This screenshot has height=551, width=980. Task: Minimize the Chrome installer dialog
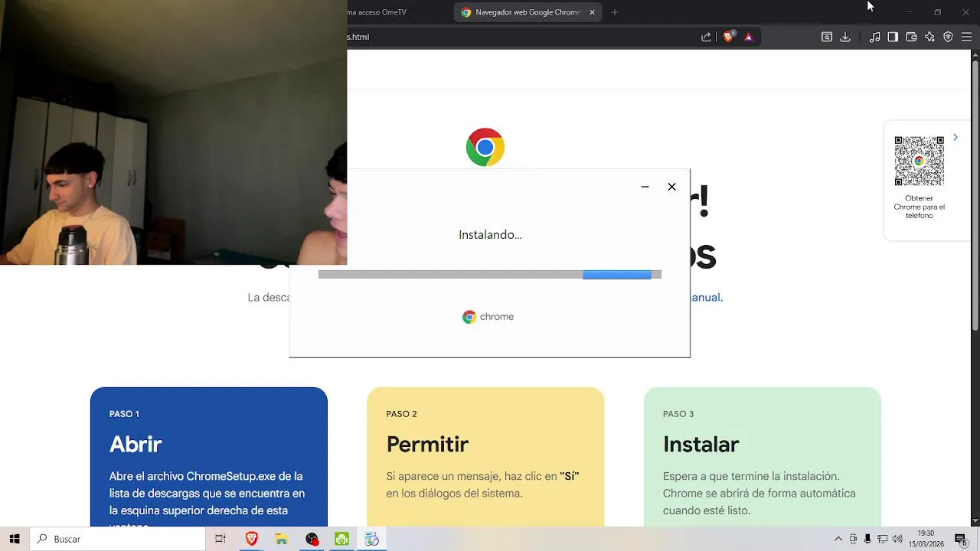[x=645, y=187]
